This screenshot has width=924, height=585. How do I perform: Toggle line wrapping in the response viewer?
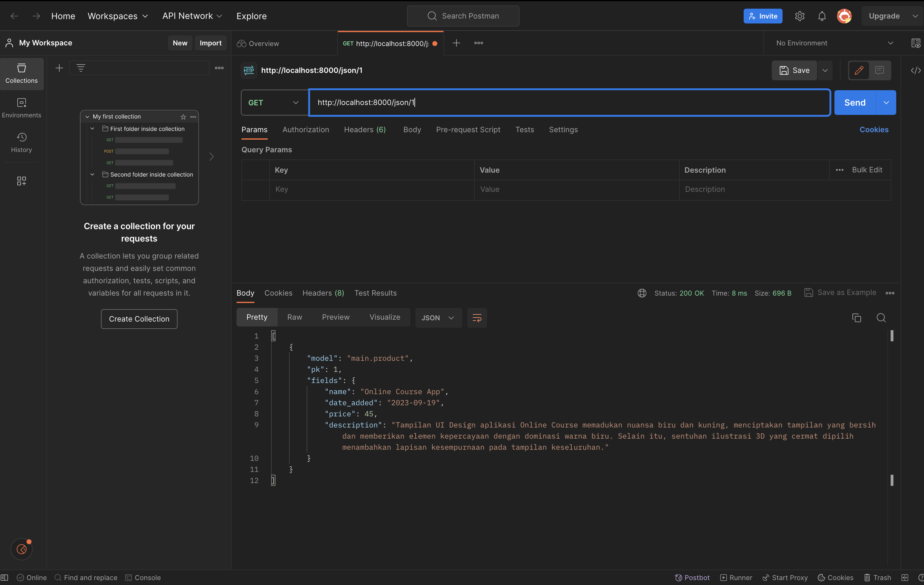point(477,318)
